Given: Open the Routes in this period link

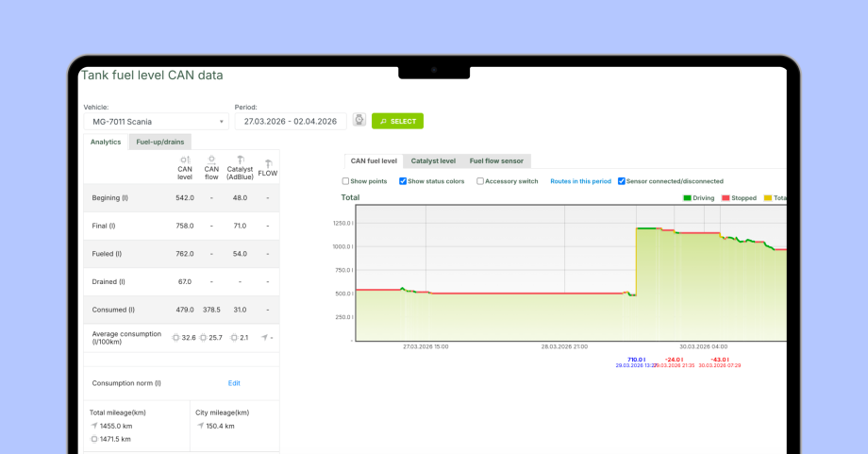Looking at the screenshot, I should tap(580, 181).
